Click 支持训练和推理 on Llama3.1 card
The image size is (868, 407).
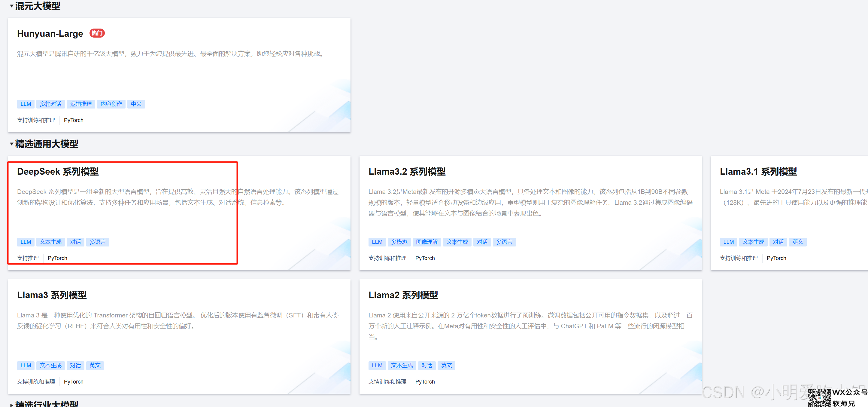pos(739,258)
